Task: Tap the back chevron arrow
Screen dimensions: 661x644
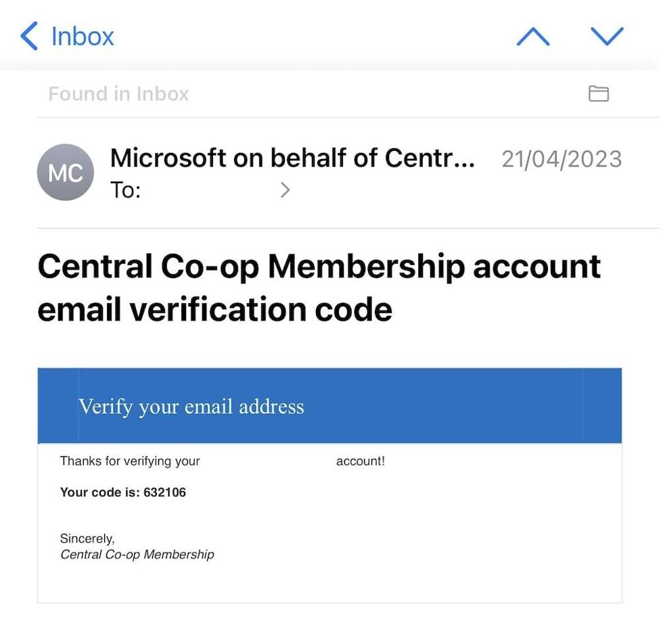Action: (29, 36)
